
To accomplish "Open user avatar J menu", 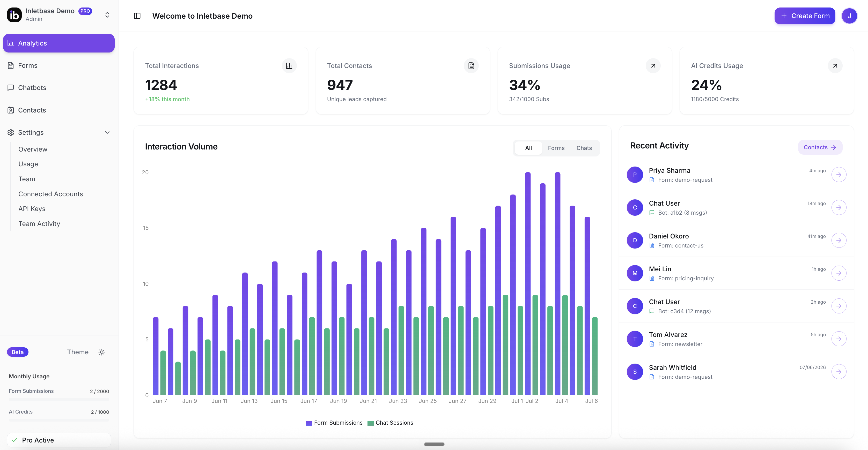I will point(849,16).
